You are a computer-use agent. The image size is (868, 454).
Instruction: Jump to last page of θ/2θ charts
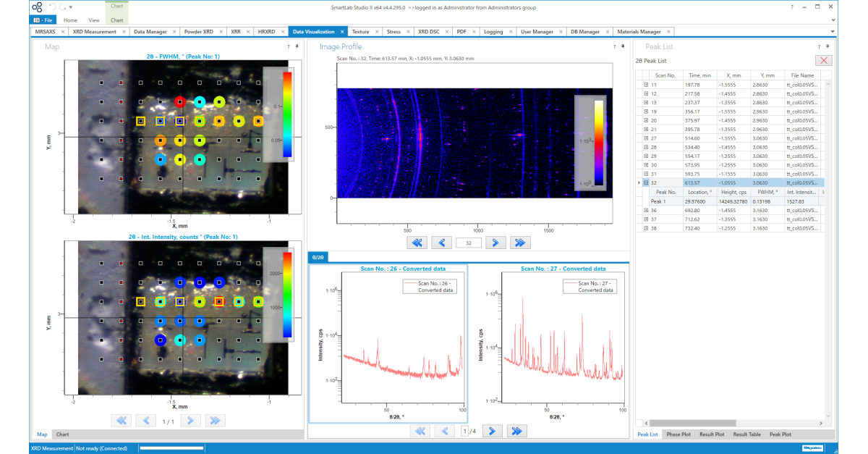tap(516, 431)
